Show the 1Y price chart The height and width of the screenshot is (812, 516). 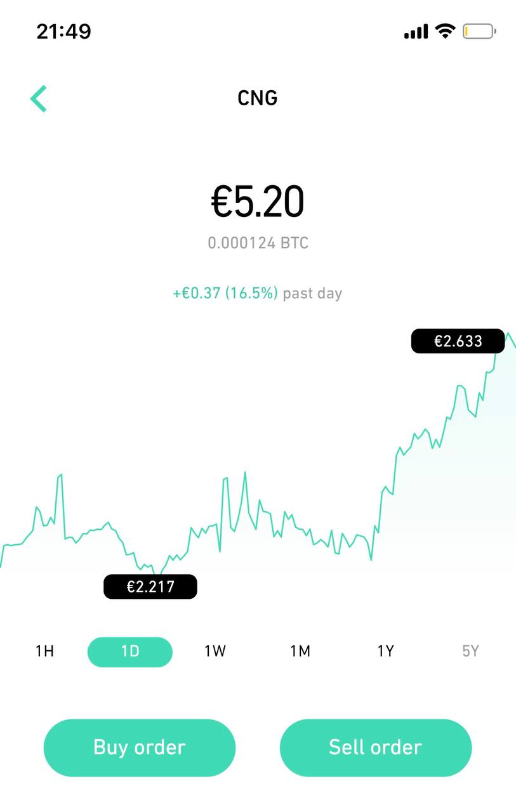coord(385,652)
